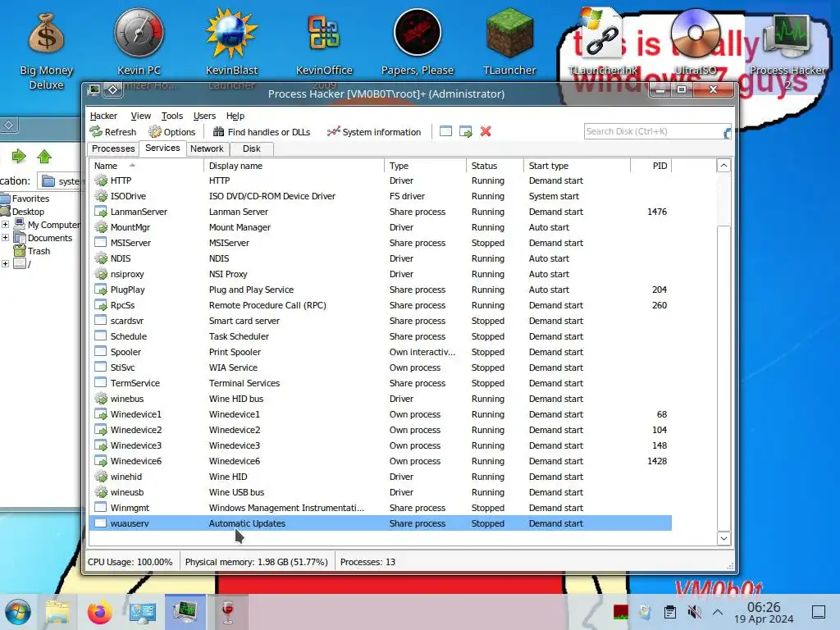
Task: Click the Refresh toolbar button
Action: [x=113, y=132]
